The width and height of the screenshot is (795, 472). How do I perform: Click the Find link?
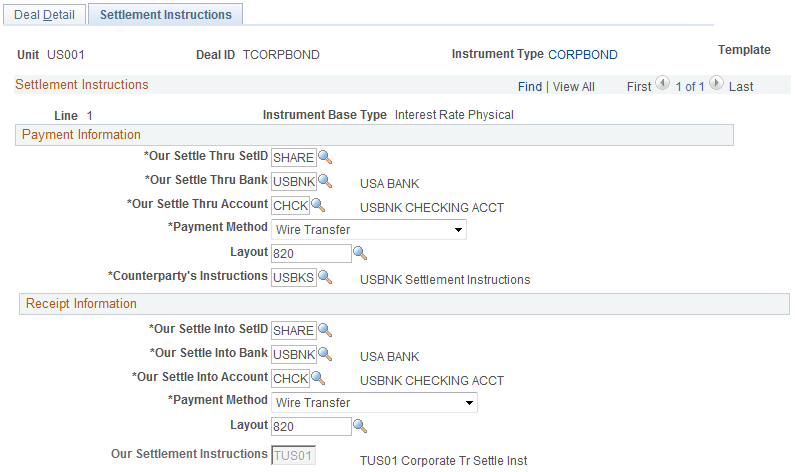coord(530,87)
